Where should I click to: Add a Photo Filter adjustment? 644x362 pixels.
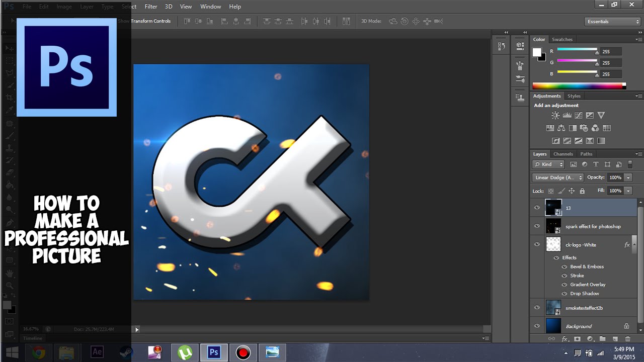[584, 128]
